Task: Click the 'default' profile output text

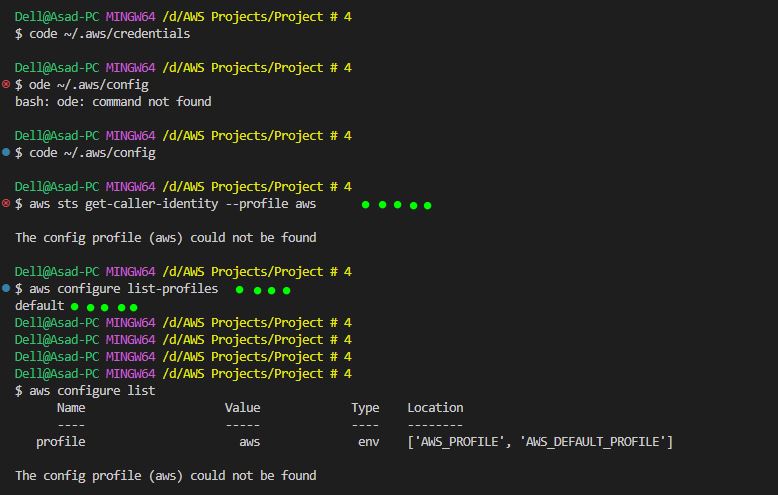Action: point(40,306)
